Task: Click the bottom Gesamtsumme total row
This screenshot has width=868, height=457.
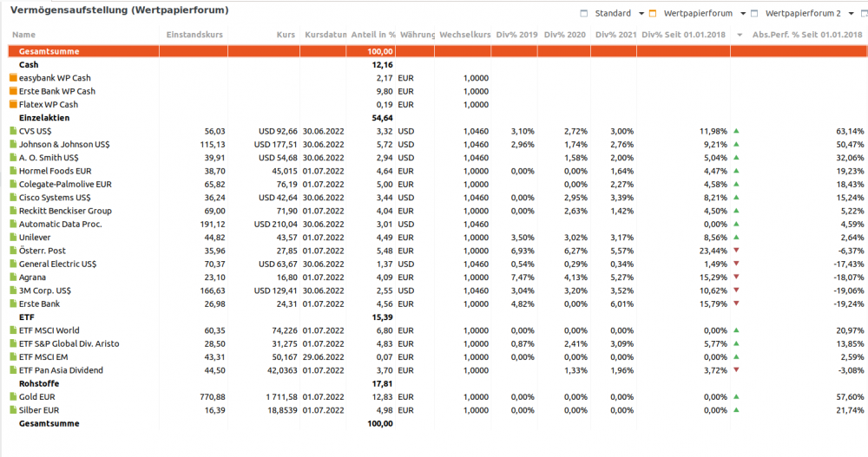Action: click(437, 423)
